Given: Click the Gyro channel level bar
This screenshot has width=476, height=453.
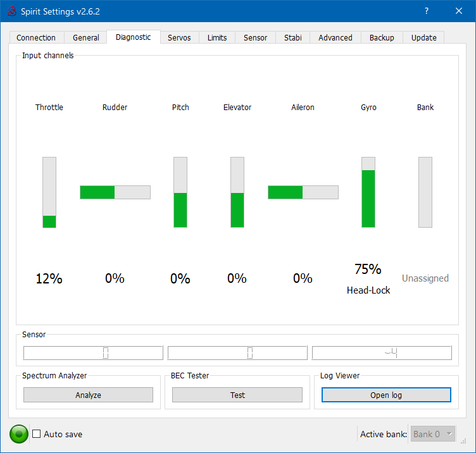Looking at the screenshot, I should point(368,192).
